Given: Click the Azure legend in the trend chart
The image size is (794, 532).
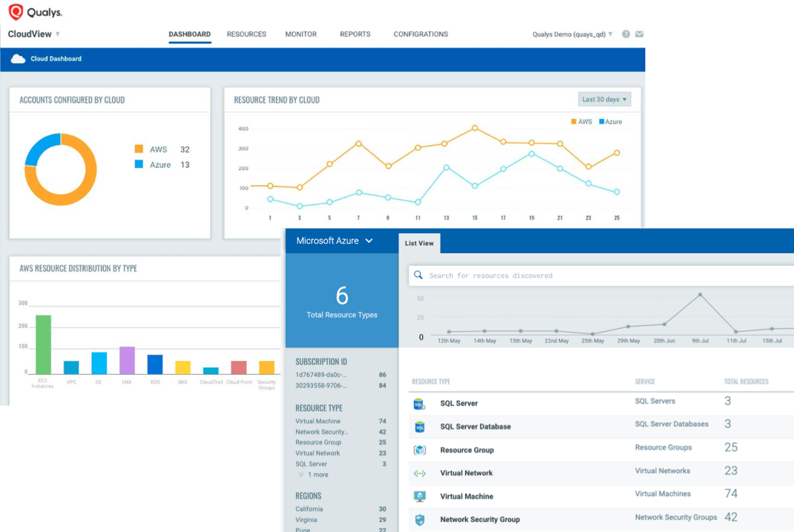Looking at the screenshot, I should click(610, 122).
